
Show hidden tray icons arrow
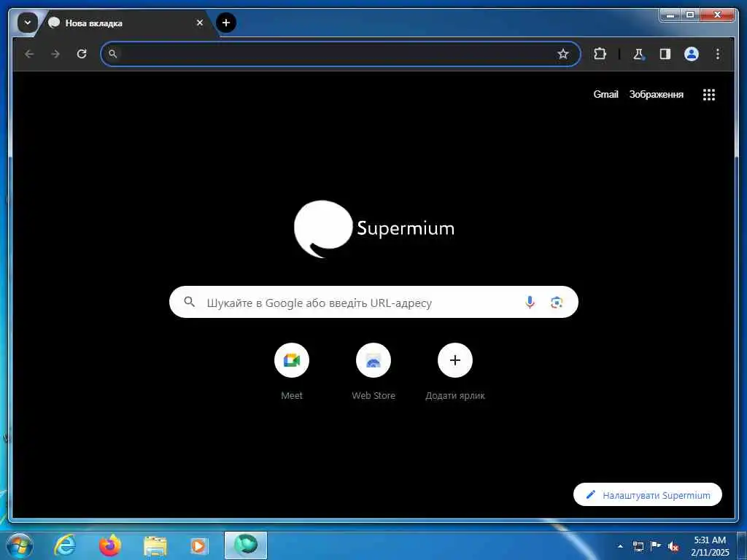tap(620, 546)
